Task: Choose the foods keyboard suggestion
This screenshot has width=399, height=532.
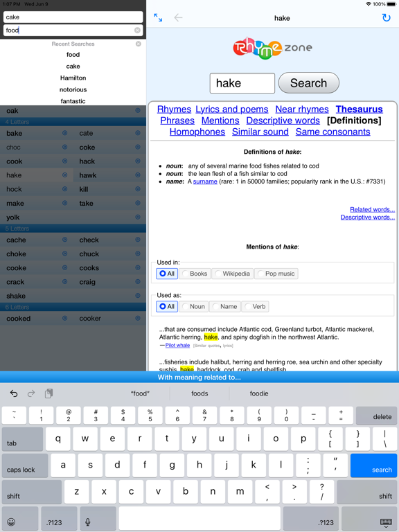Action: coord(199,393)
